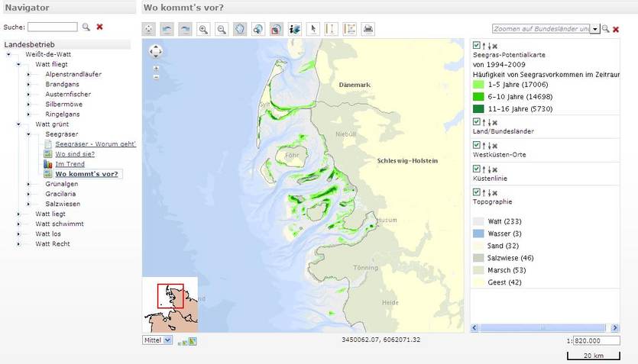Activate the feature info tool
This screenshot has width=638, height=364.
295,29
